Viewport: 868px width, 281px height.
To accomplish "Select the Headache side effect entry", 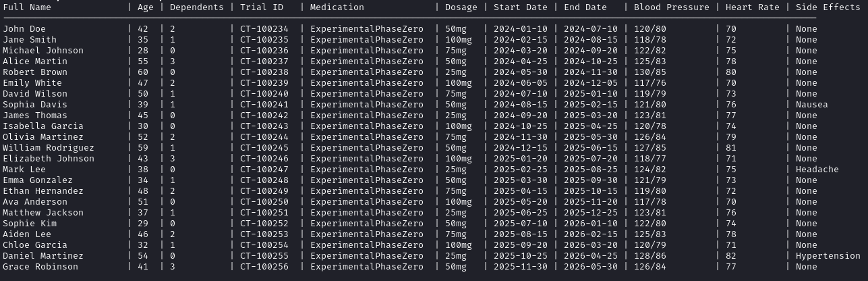I will point(817,170).
